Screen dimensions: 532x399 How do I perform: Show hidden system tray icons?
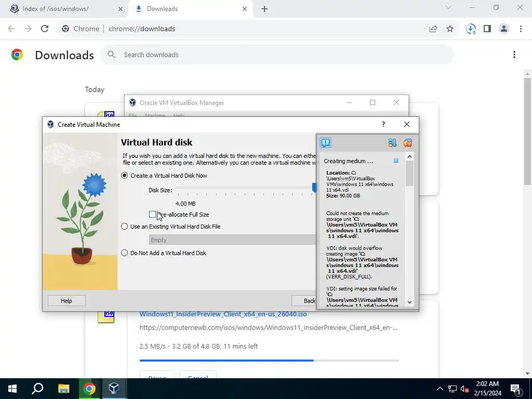(440, 389)
